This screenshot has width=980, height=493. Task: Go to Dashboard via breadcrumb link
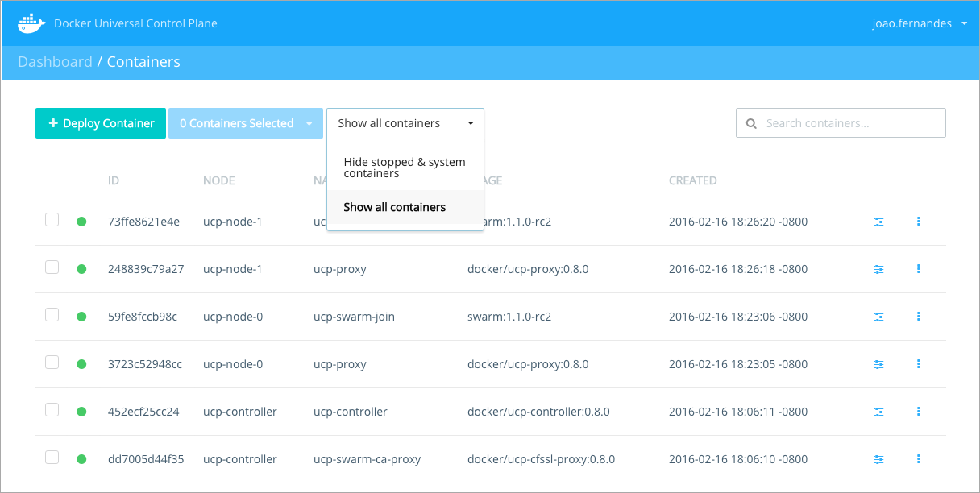(55, 62)
